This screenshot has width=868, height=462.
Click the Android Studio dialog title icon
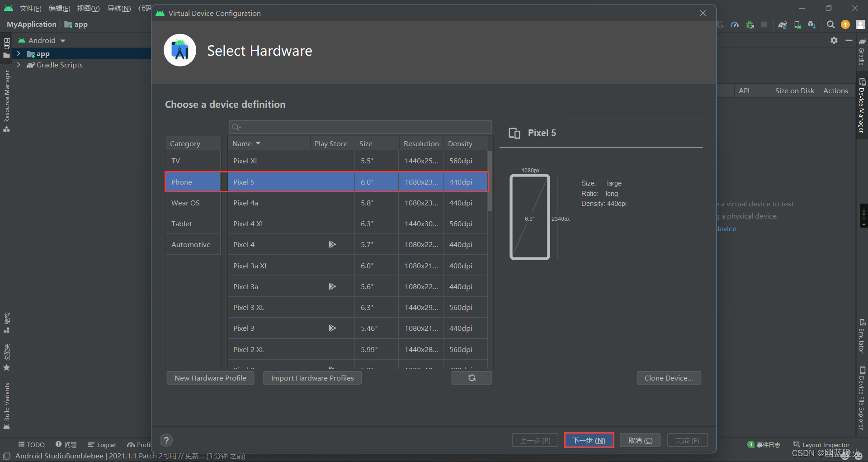[x=160, y=13]
